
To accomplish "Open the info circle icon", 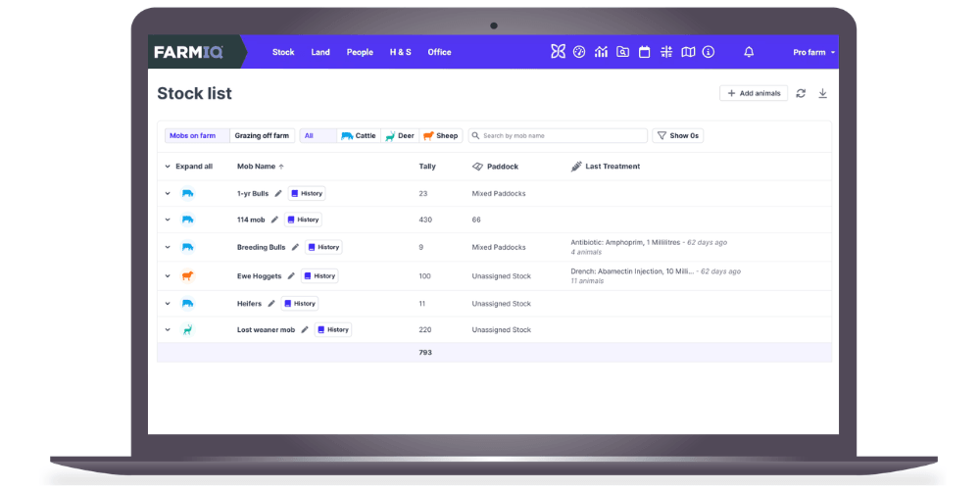I will 709,52.
